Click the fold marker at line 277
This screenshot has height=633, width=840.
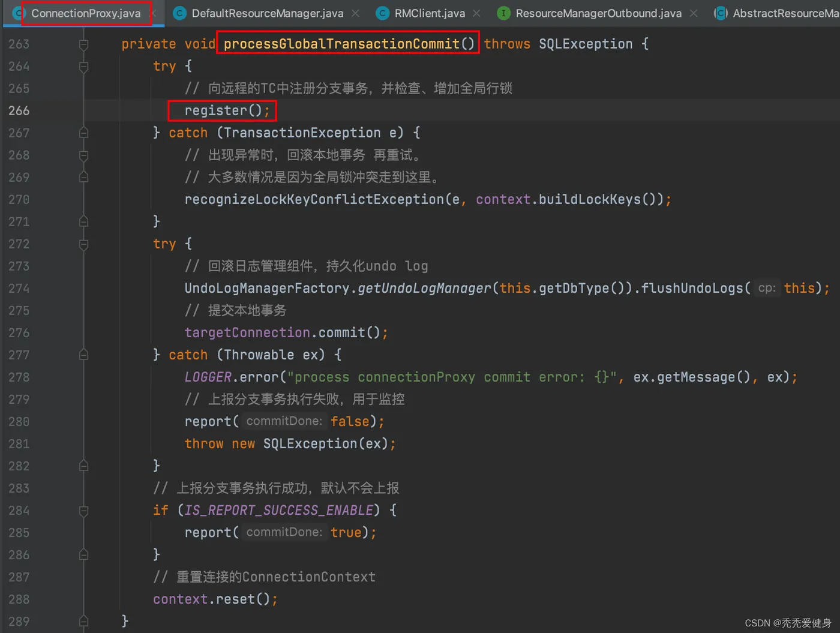tap(84, 355)
